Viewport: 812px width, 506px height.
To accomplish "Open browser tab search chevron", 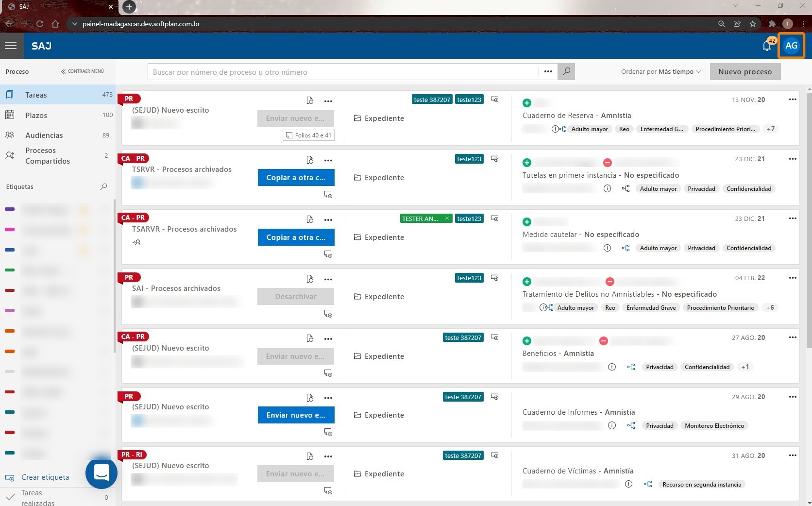I will pyautogui.click(x=736, y=6).
